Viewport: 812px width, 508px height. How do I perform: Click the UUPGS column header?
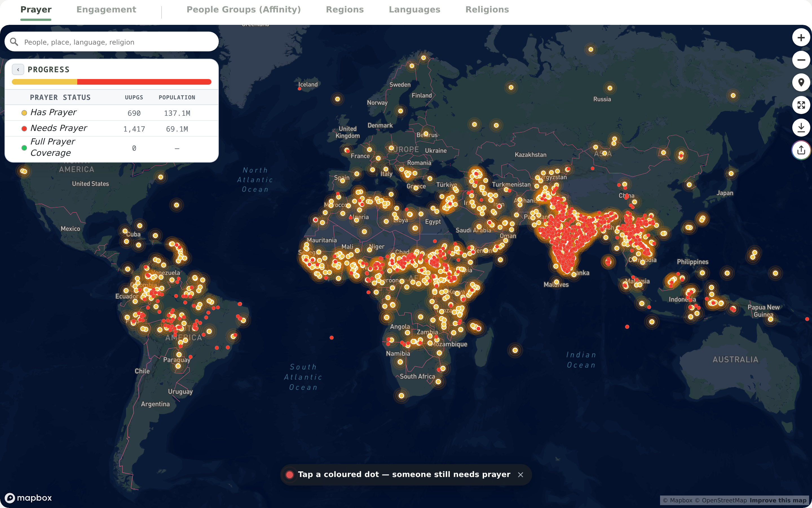[134, 97]
